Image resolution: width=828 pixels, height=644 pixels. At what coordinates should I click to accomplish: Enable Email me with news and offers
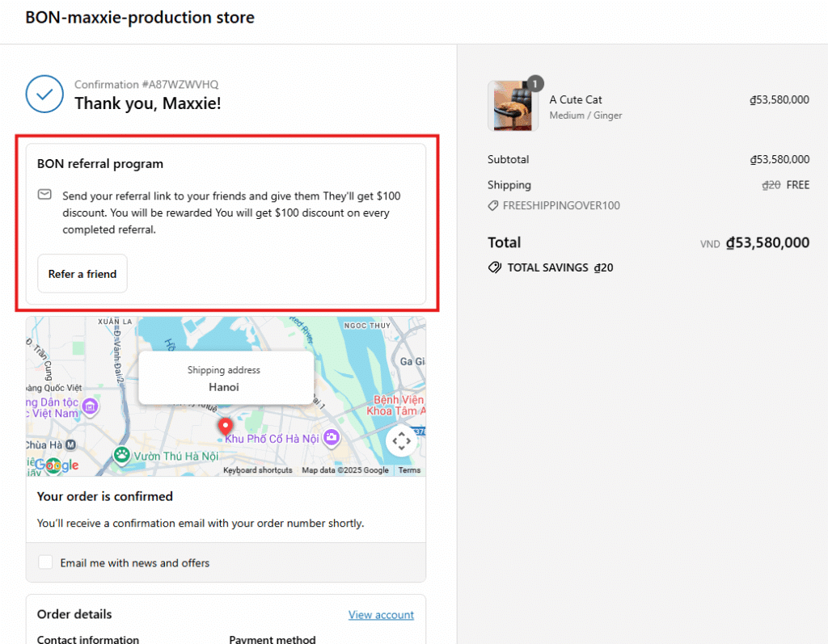coord(46,562)
